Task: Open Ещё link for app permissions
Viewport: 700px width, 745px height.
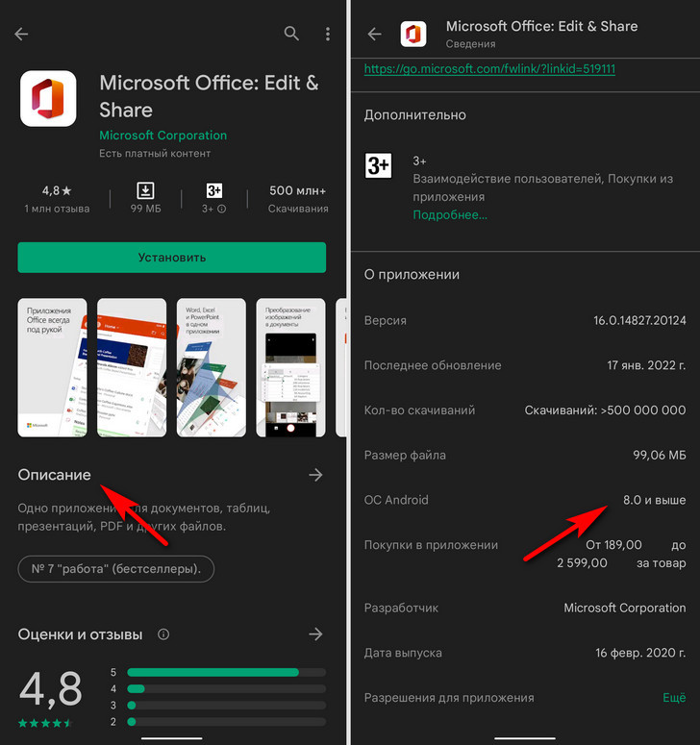Action: point(674,698)
